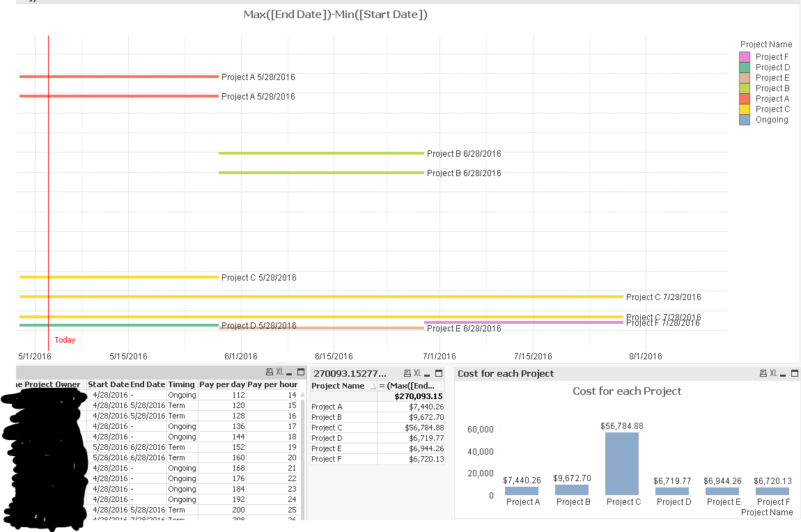Minimize the Cost for each Project chart

[784, 374]
